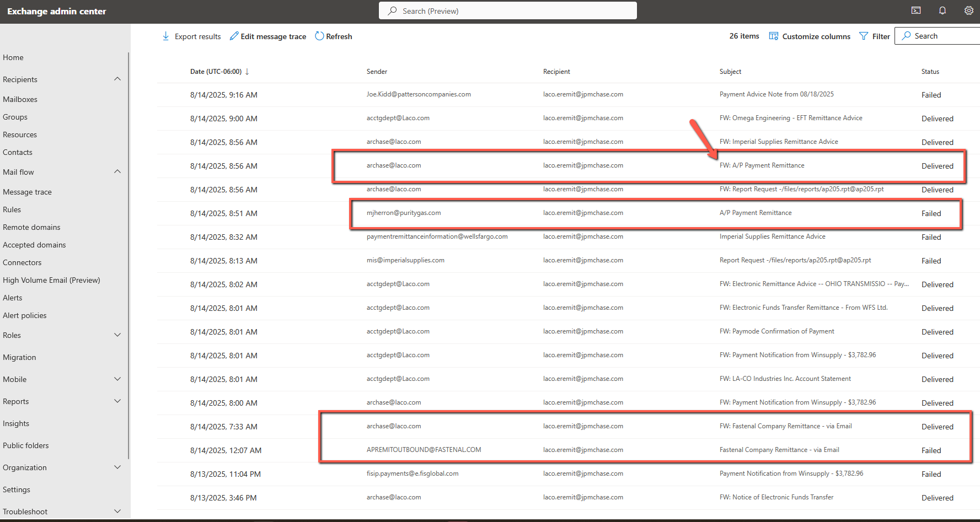Open the Customize columns icon
Screen dimensions: 980x522
coord(774,36)
